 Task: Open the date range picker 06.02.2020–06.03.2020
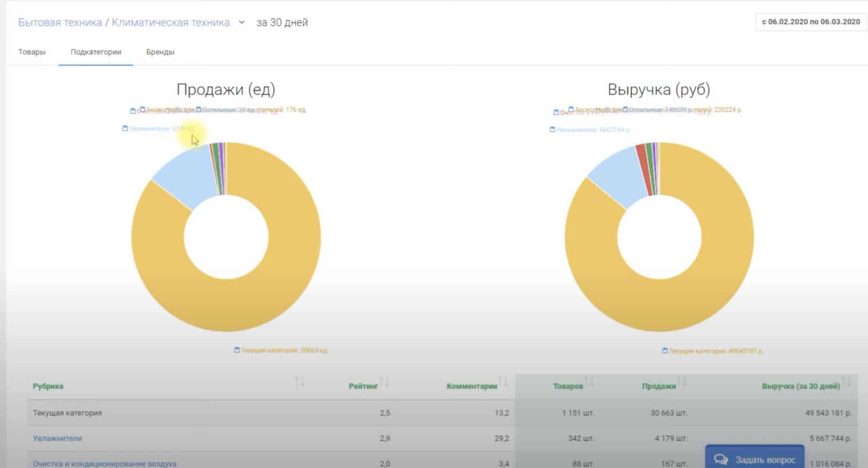point(811,22)
